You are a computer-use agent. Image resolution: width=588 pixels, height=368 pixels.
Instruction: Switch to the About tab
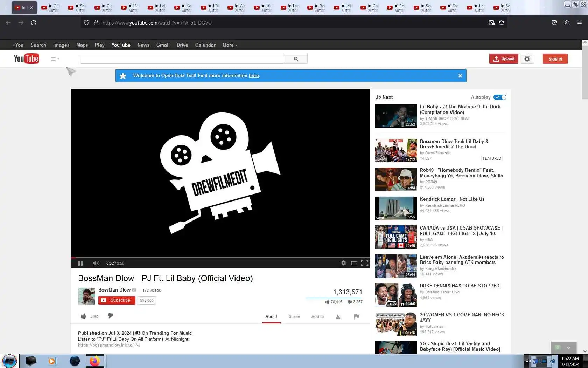click(271, 316)
